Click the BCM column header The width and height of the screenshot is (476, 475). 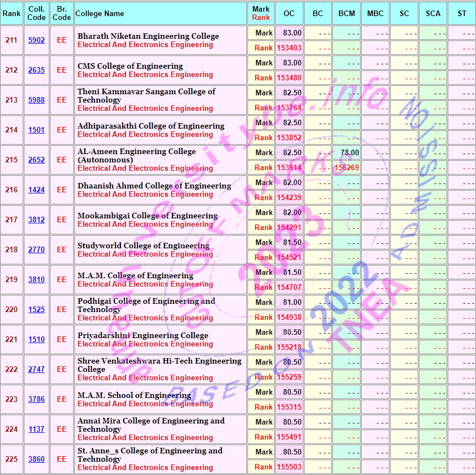click(347, 13)
